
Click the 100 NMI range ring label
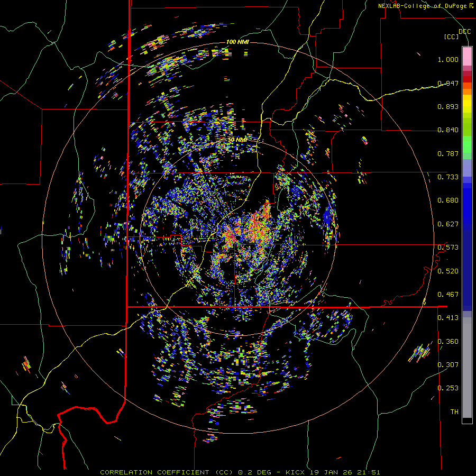tap(237, 42)
